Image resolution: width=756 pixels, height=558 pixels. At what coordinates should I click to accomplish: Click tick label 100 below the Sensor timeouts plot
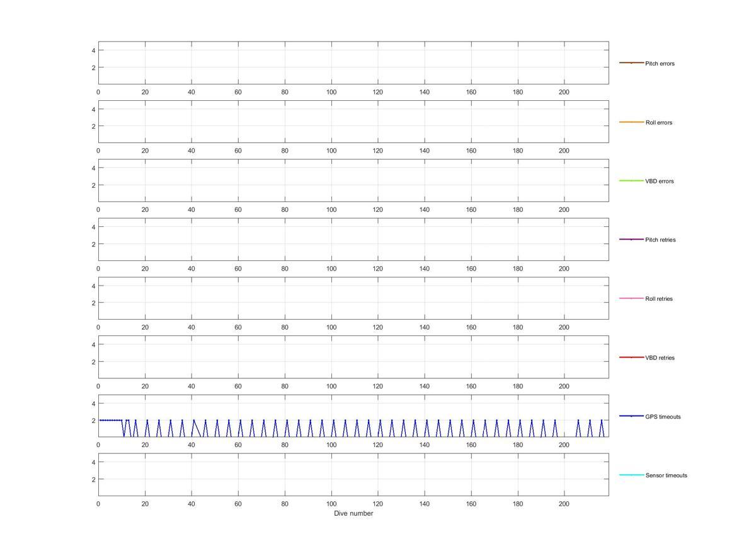coord(331,504)
